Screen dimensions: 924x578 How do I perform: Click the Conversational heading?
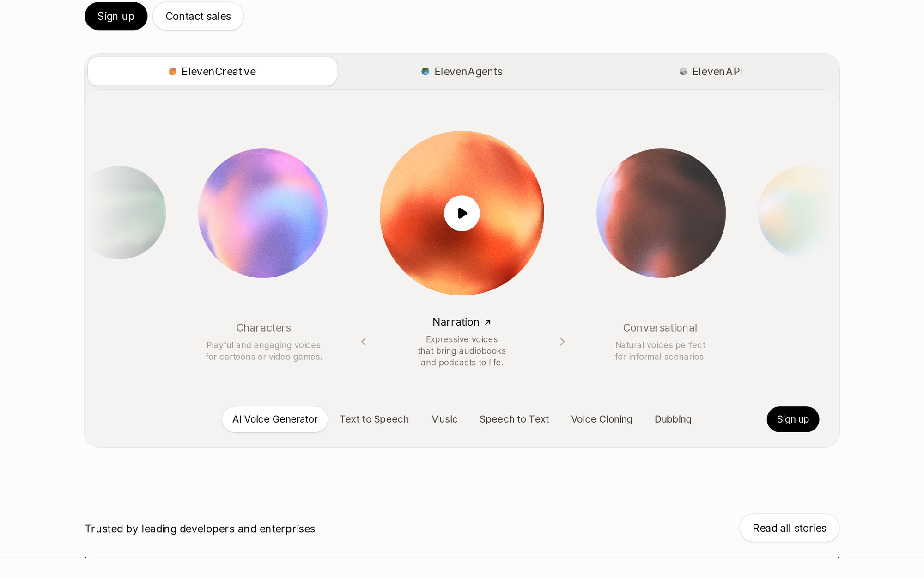[660, 328]
